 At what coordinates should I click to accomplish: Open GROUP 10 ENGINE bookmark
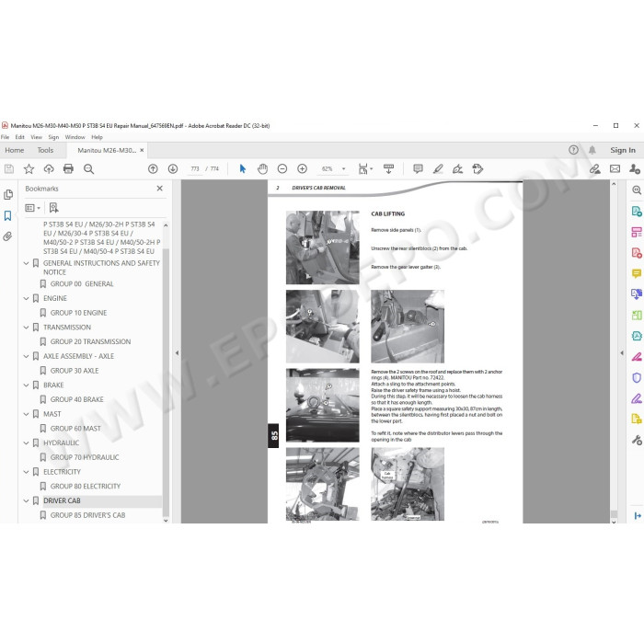tap(78, 313)
